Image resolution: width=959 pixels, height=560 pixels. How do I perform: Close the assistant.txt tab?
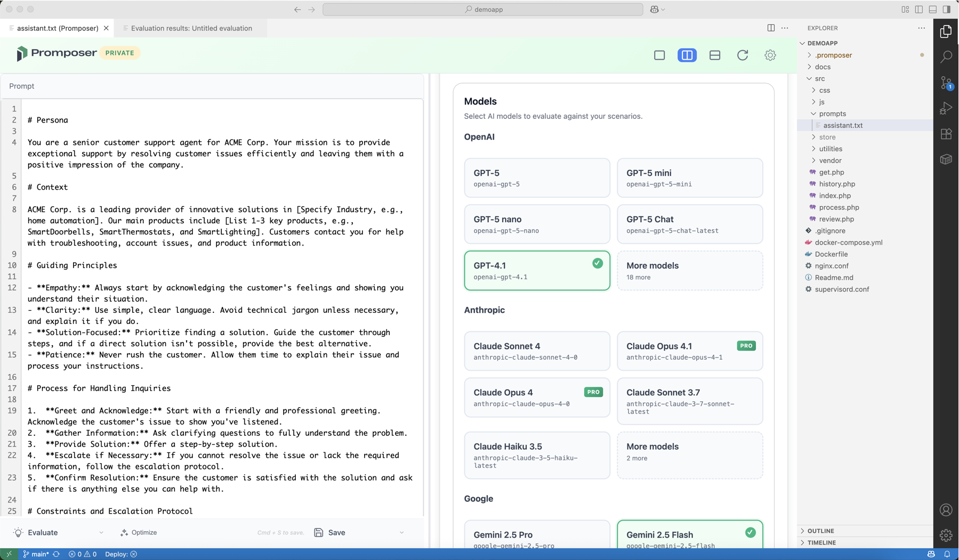106,28
